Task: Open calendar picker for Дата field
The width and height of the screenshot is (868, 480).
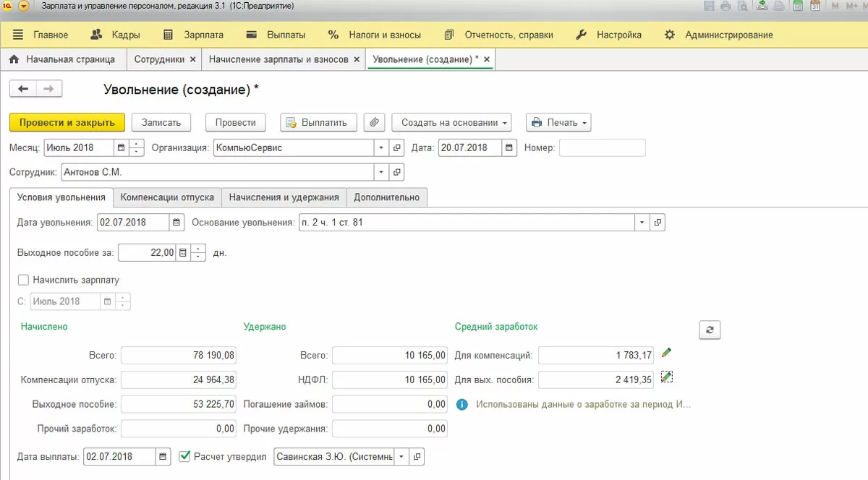Action: pyautogui.click(x=510, y=147)
